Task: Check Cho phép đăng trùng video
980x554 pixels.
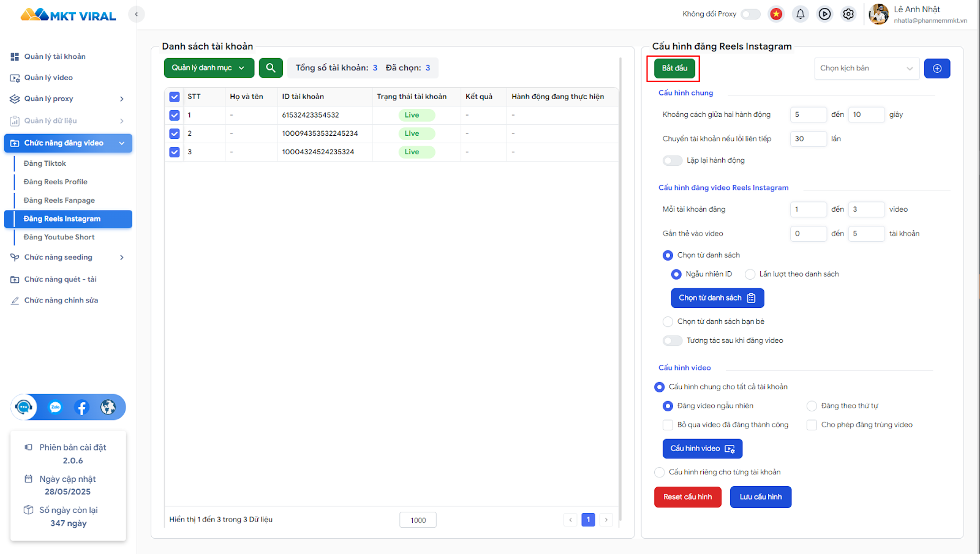Action: [x=812, y=425]
